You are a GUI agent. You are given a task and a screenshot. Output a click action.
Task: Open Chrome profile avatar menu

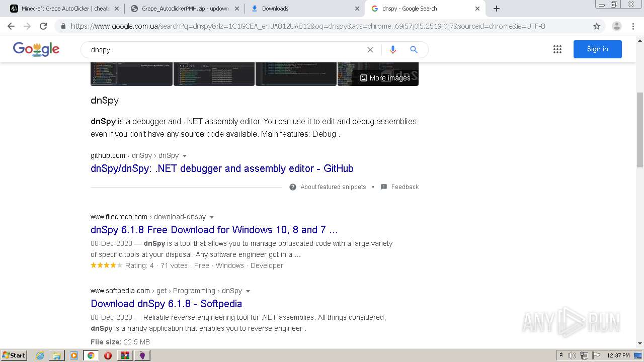pos(616,26)
